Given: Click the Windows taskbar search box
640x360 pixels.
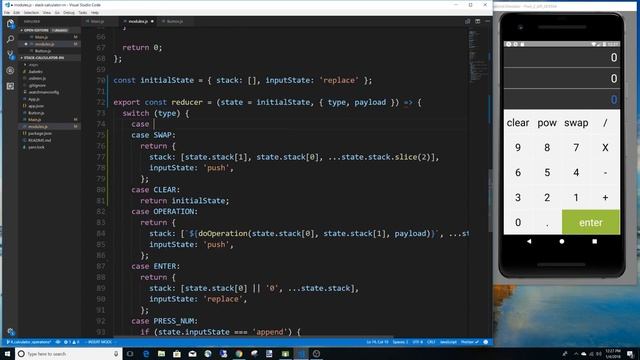Looking at the screenshot, I should (69, 353).
